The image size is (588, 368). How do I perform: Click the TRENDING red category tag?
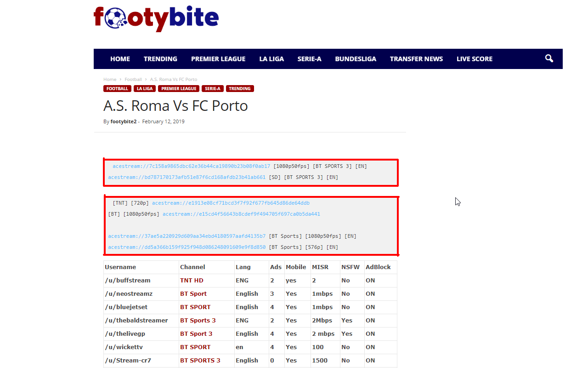(240, 88)
